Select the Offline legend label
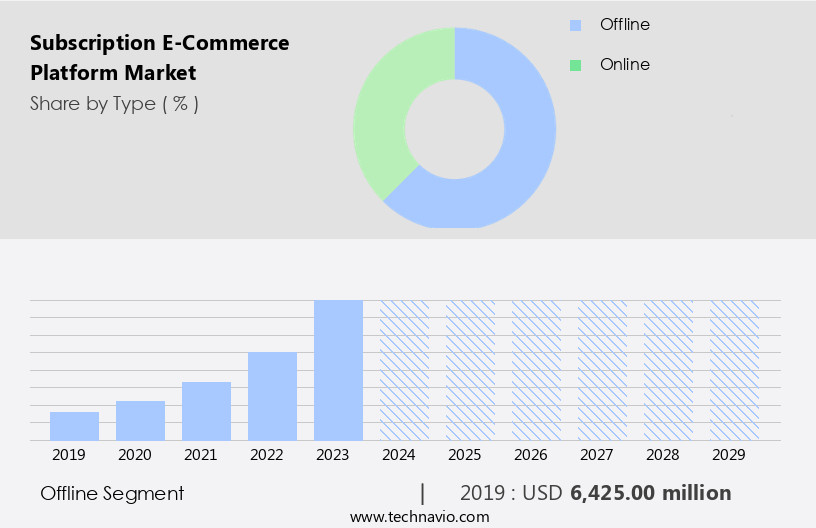The image size is (816, 528). (625, 24)
